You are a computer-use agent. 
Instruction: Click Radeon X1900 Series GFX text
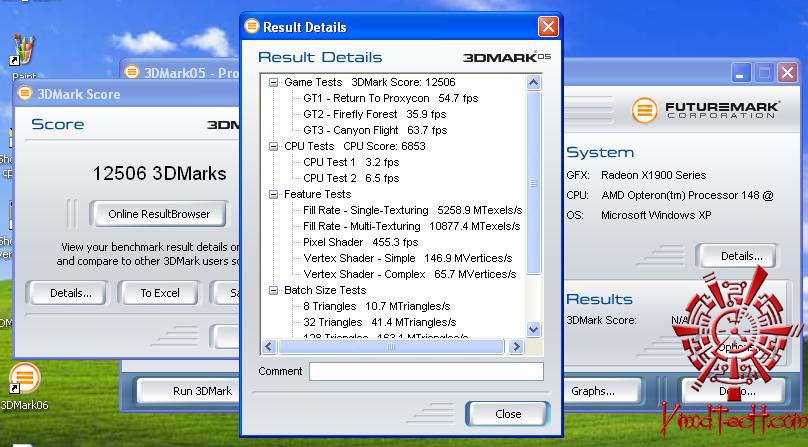[x=653, y=175]
